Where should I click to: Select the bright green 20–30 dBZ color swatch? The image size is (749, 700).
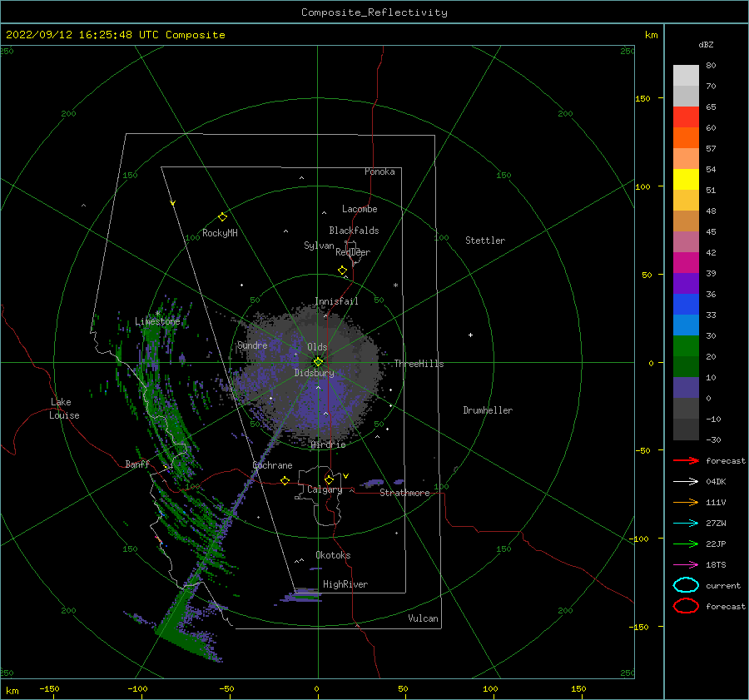pyautogui.click(x=686, y=346)
